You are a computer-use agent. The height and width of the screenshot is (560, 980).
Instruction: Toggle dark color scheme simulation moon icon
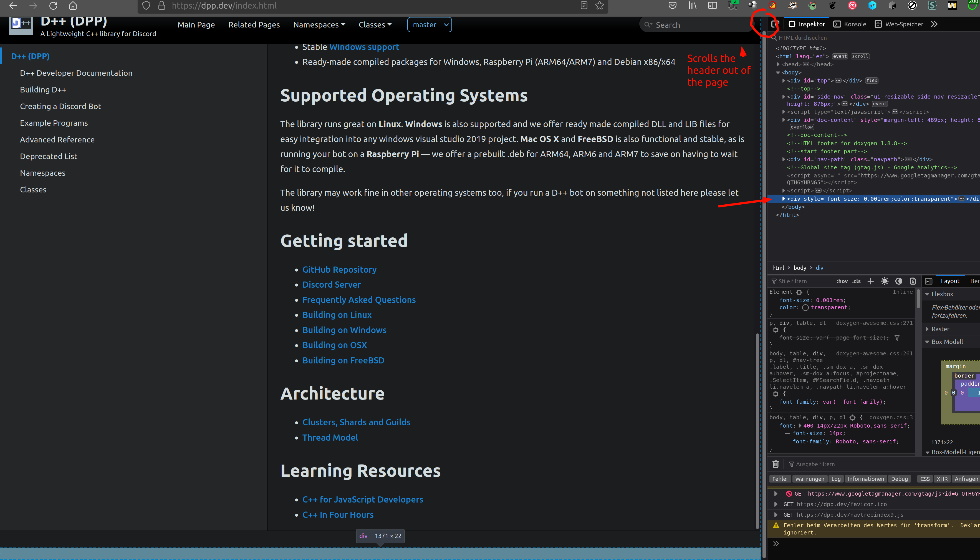tap(898, 281)
